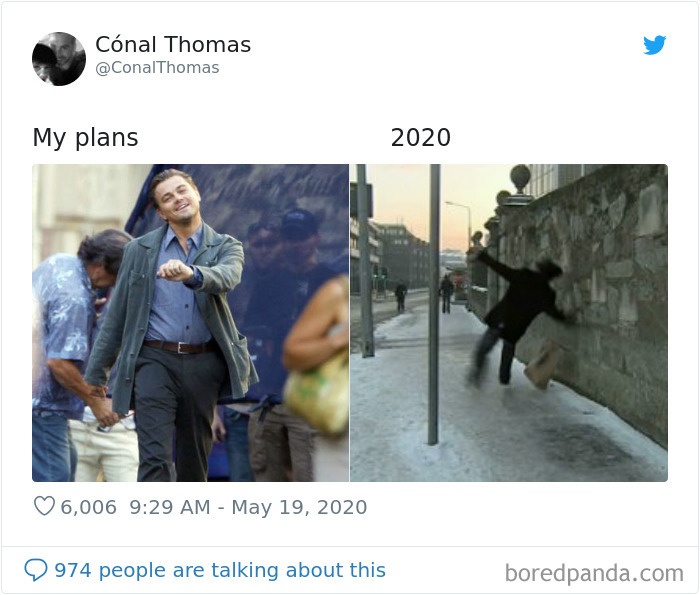The image size is (700, 595).
Task: Click the 6,006 likes count
Action: pos(88,507)
